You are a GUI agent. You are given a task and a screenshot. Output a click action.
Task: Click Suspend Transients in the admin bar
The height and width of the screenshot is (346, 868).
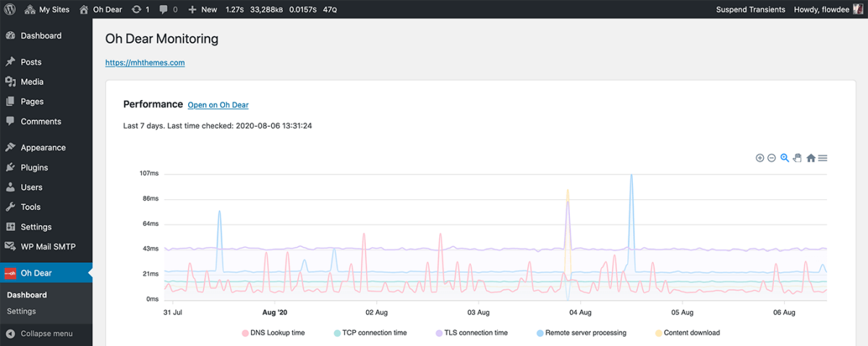751,9
